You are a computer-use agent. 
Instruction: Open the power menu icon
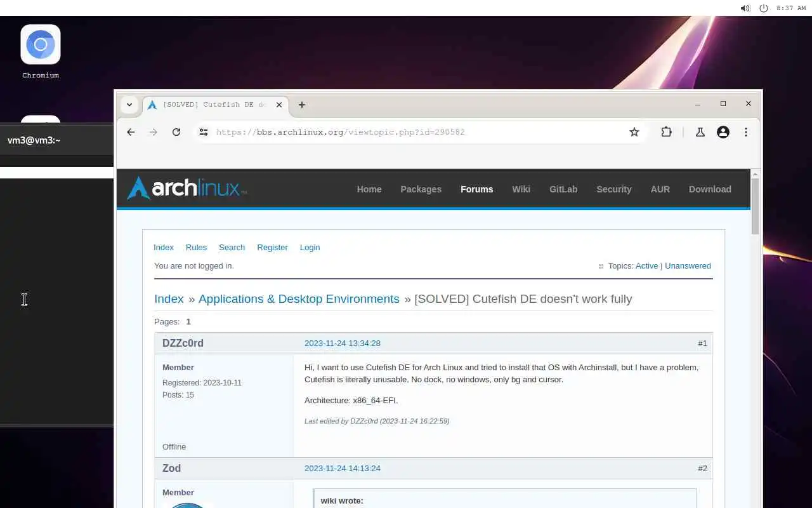pyautogui.click(x=763, y=8)
